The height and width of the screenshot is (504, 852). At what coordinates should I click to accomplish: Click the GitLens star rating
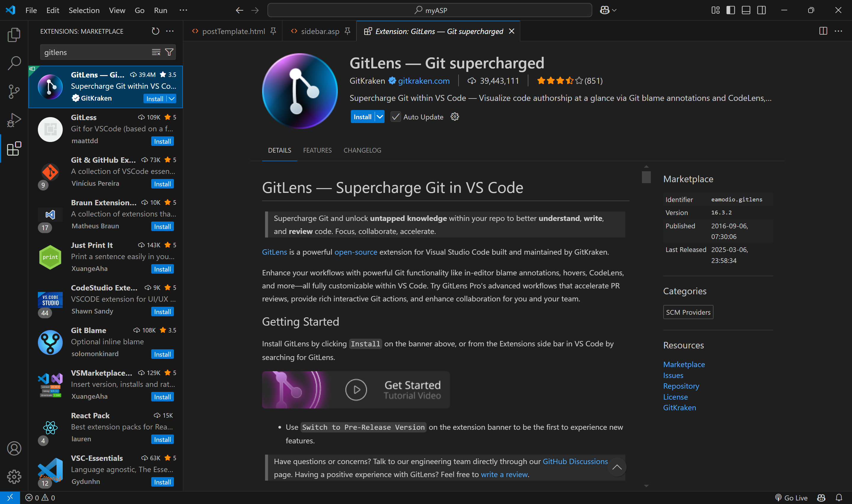click(x=570, y=81)
